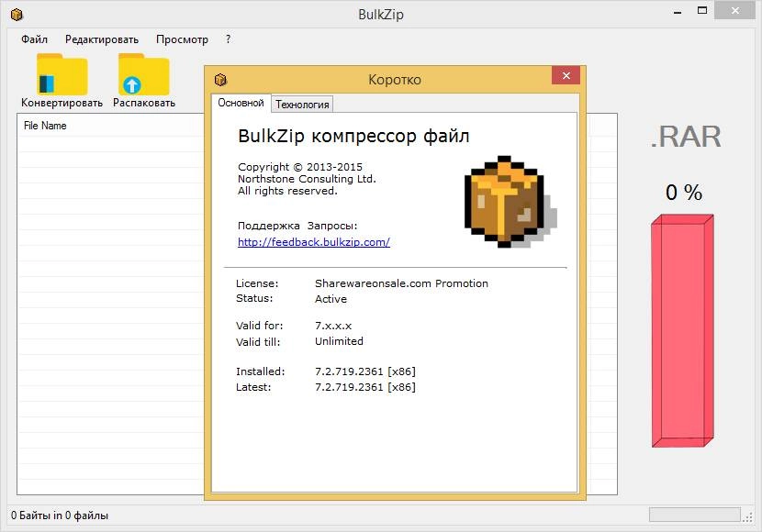
Task: Open the Файл menu
Action: pyautogui.click(x=34, y=39)
